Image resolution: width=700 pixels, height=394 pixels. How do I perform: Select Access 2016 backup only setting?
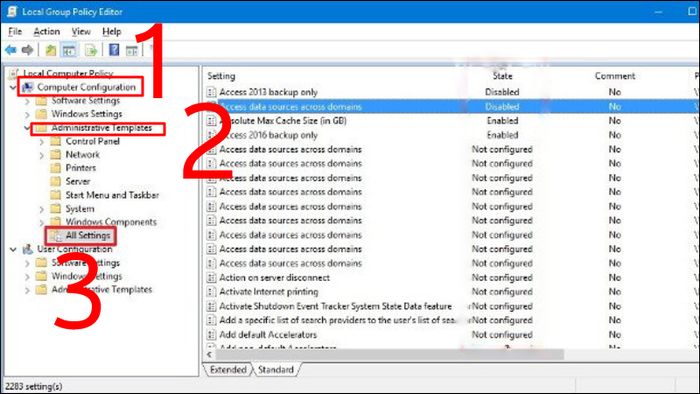(268, 135)
